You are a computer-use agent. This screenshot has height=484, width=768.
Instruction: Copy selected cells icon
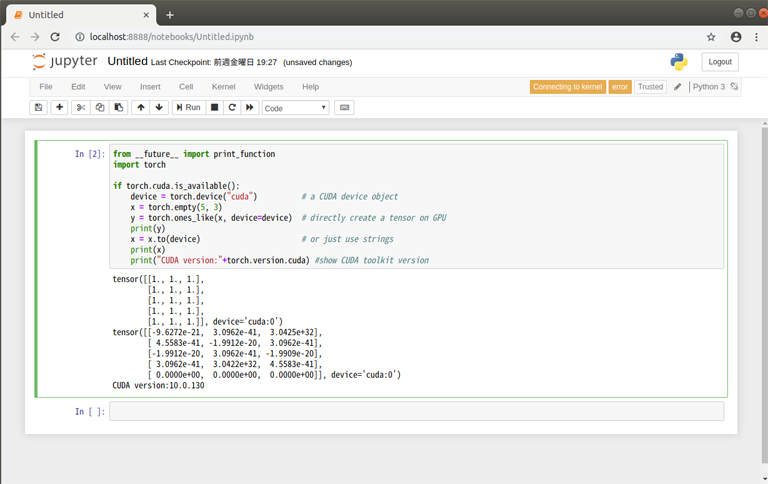tap(100, 107)
